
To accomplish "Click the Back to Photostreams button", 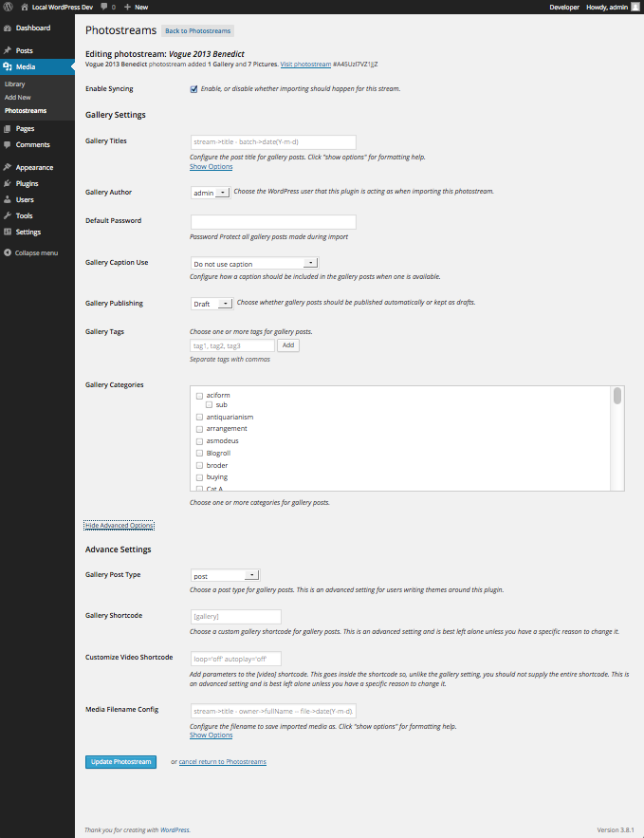I will [197, 31].
